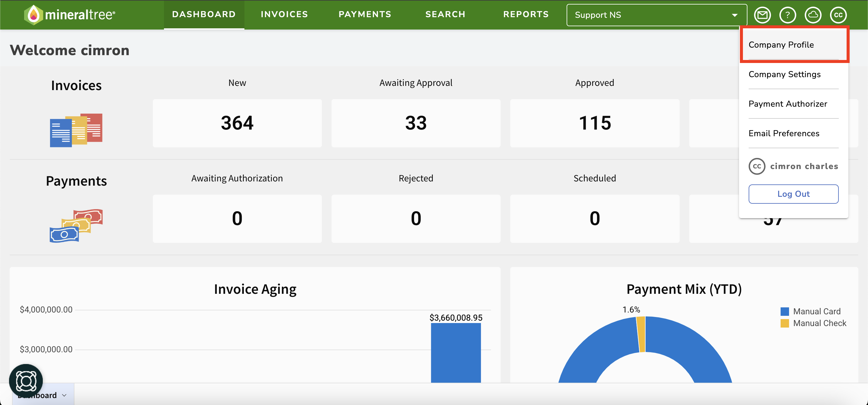Image resolution: width=868 pixels, height=405 pixels.
Task: Open the cloud sync icon
Action: 813,15
